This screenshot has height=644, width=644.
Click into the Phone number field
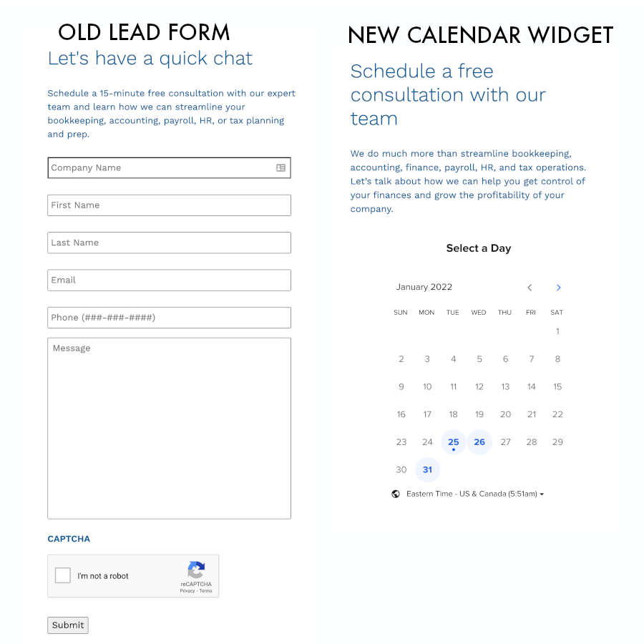169,318
